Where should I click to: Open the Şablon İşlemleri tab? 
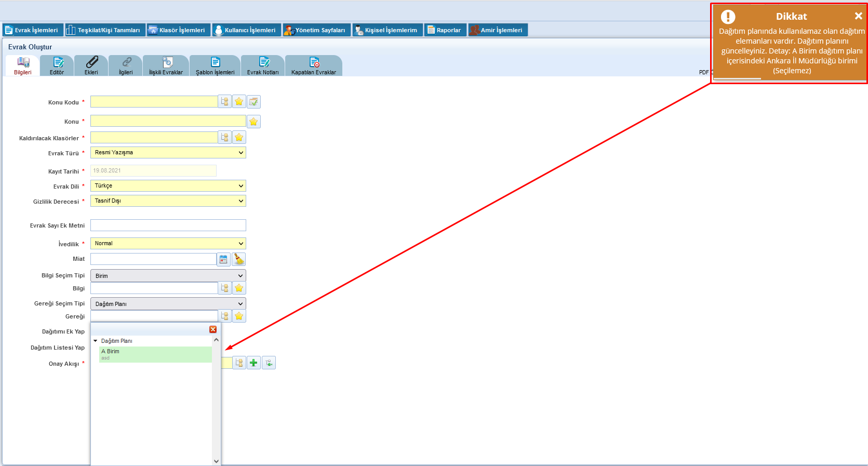tap(215, 66)
